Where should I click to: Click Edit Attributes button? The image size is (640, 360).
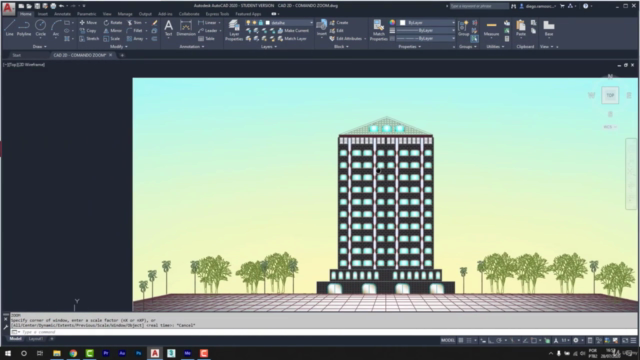(347, 38)
